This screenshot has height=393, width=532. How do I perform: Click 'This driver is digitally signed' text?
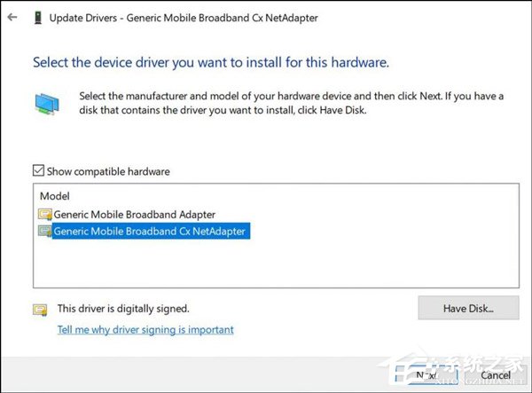coord(123,309)
